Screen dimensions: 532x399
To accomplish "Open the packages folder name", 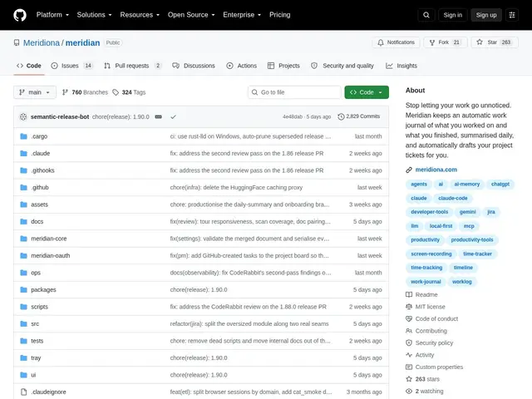I will coord(43,290).
